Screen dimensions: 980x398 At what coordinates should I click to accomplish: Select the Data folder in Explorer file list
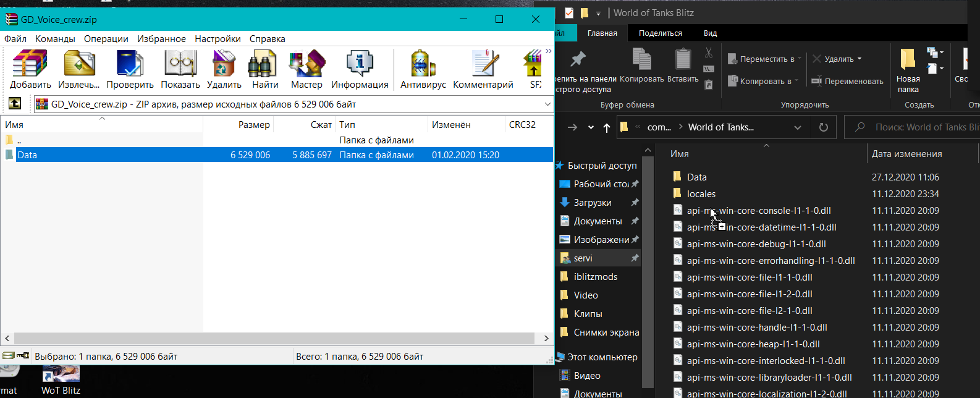pyautogui.click(x=697, y=177)
